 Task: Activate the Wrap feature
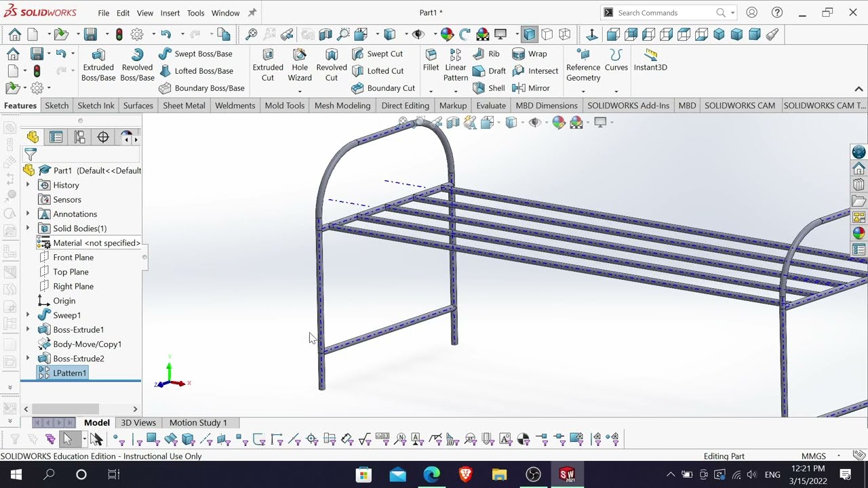530,54
